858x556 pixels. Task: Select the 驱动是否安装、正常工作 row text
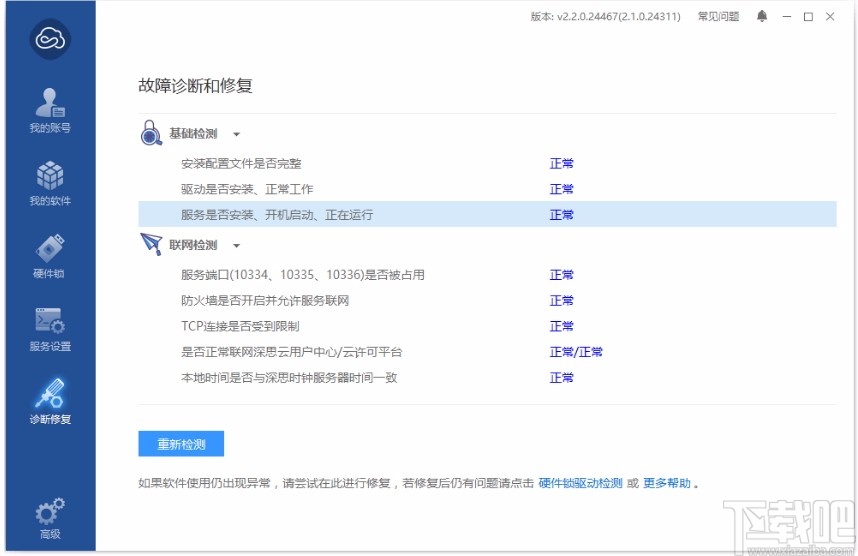247,189
